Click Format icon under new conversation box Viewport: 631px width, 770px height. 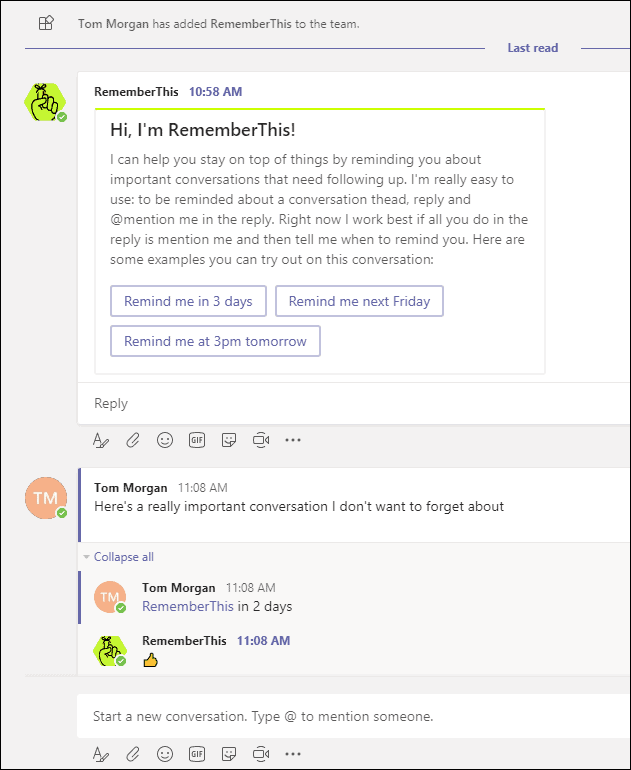tap(101, 754)
